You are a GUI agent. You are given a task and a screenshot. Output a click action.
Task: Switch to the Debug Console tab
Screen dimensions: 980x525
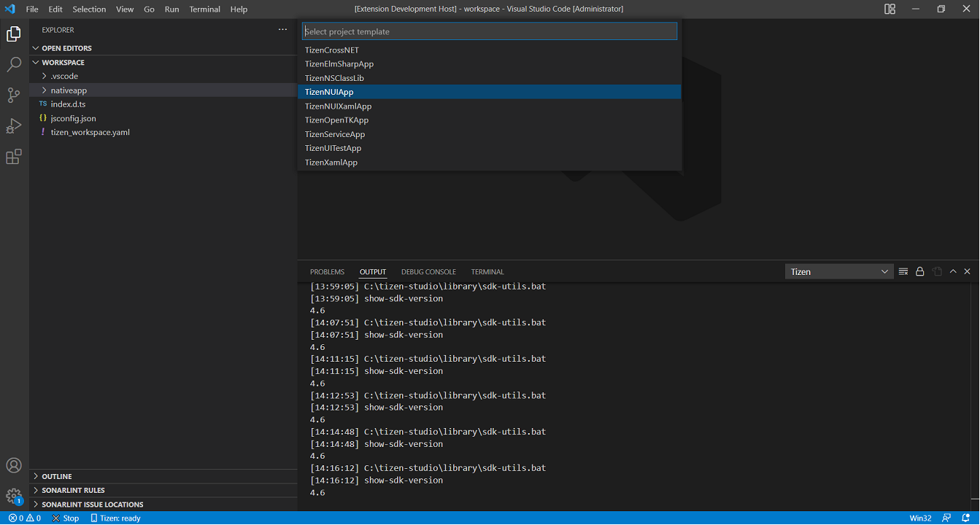point(428,272)
